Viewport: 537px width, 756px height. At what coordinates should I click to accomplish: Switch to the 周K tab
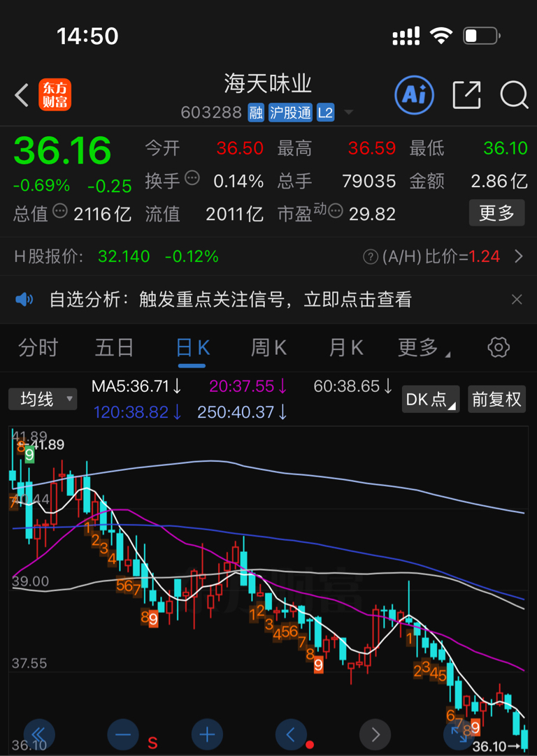coord(268,348)
